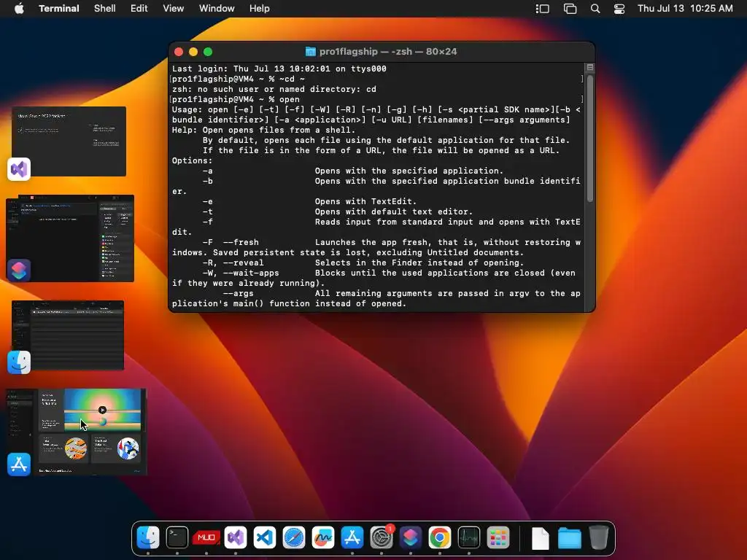The width and height of the screenshot is (747, 560).
Task: Click the scrollback marker icon above the Terminal scrollbar
Action: coord(589,68)
